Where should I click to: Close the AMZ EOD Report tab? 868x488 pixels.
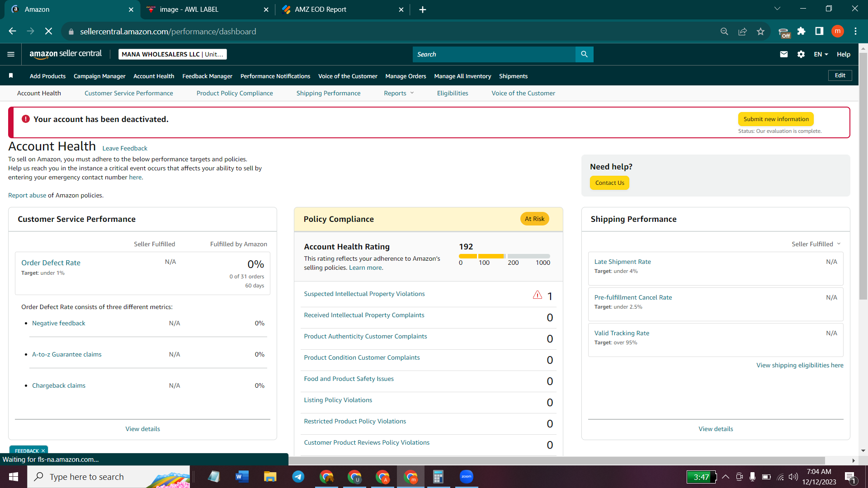tap(401, 9)
